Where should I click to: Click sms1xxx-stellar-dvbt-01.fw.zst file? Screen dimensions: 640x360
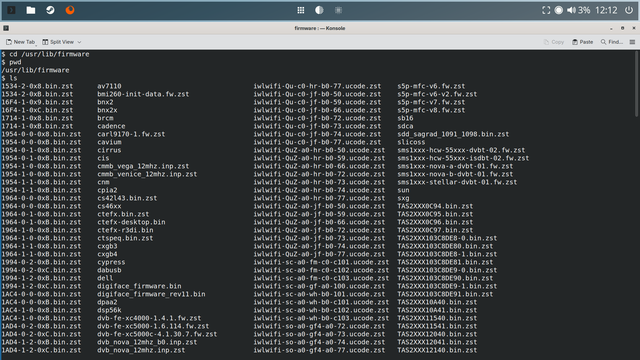[x=457, y=182]
